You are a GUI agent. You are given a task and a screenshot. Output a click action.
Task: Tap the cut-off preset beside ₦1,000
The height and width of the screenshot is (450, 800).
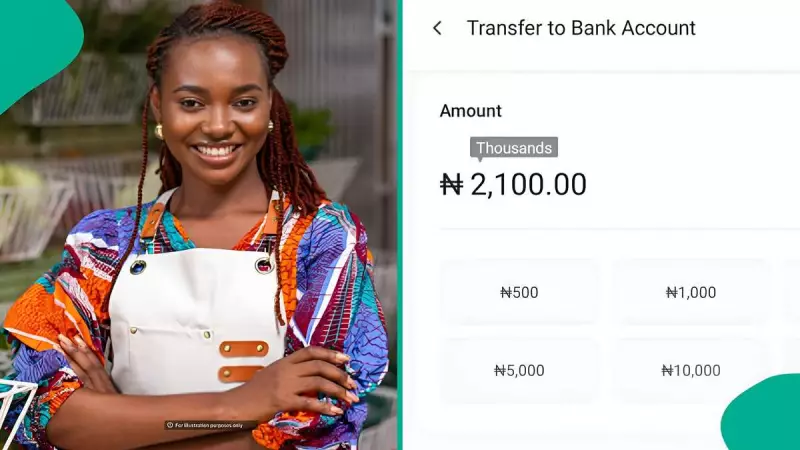pos(792,292)
